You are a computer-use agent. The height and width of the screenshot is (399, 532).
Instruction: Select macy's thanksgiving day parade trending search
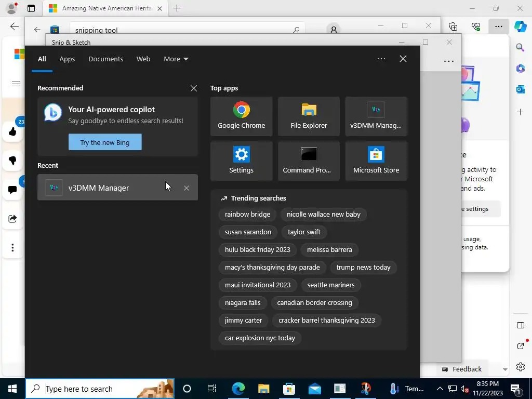[272, 268]
